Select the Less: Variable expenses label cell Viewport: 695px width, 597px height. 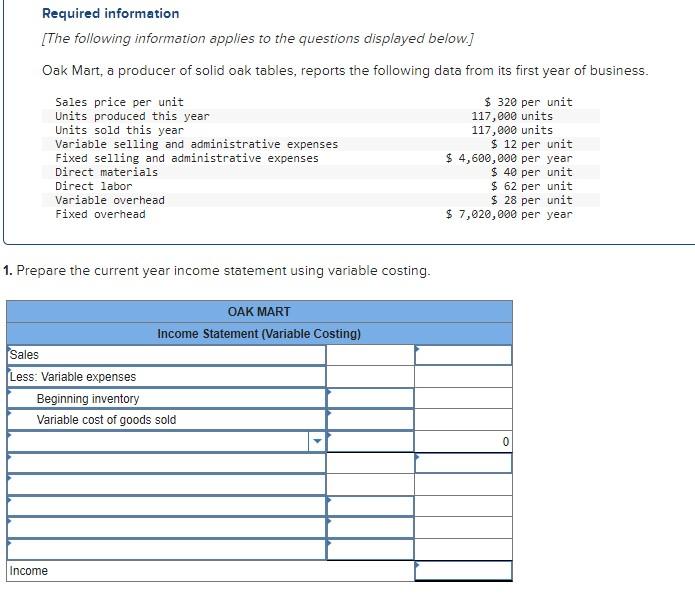pyautogui.click(x=167, y=377)
